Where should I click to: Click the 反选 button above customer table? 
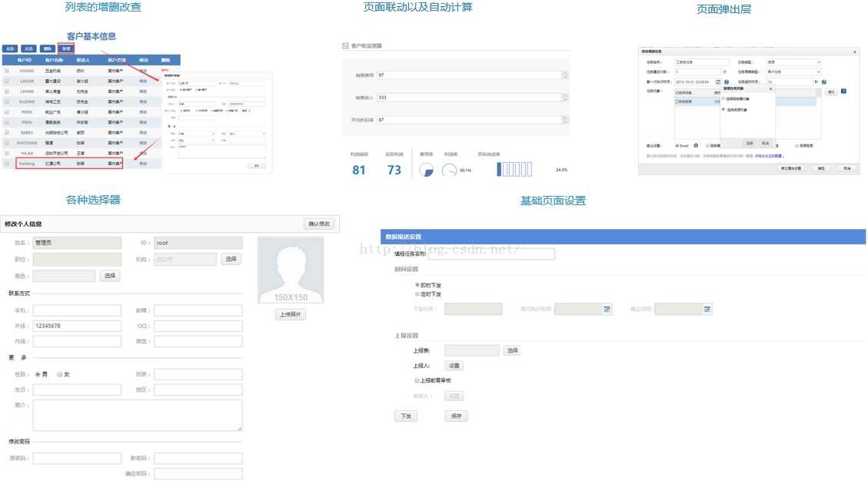click(x=28, y=48)
